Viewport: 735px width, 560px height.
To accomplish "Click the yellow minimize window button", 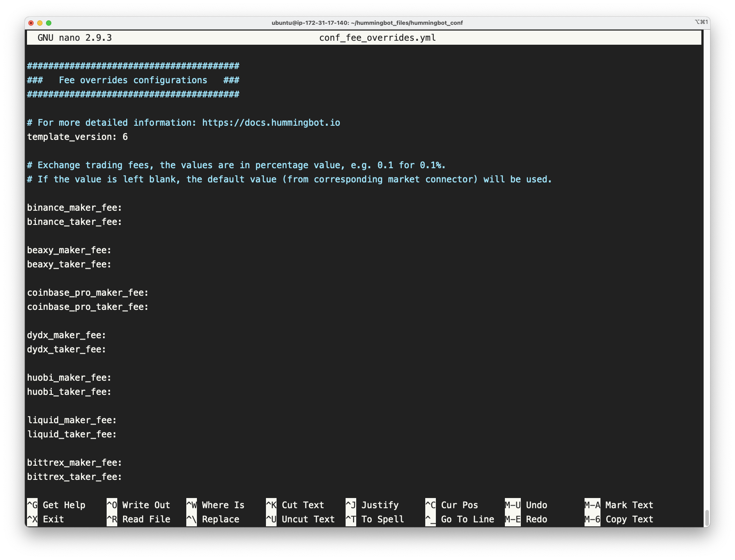I will point(40,23).
